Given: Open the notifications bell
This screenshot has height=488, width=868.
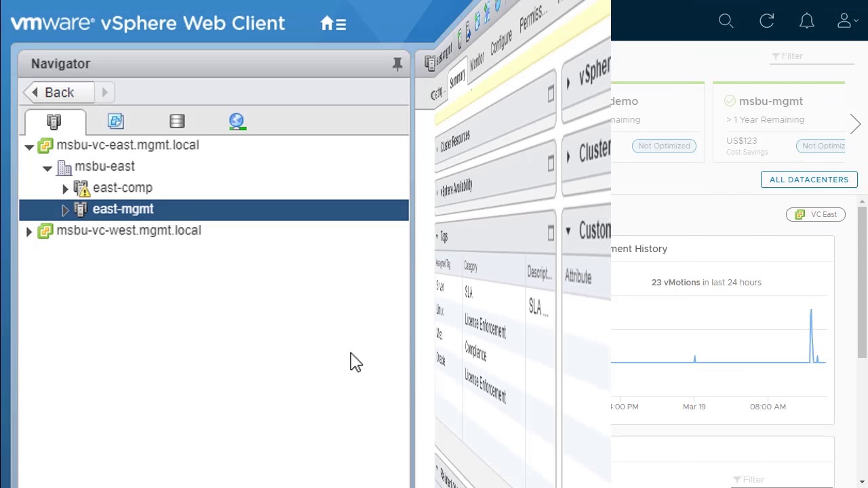Looking at the screenshot, I should coord(806,21).
